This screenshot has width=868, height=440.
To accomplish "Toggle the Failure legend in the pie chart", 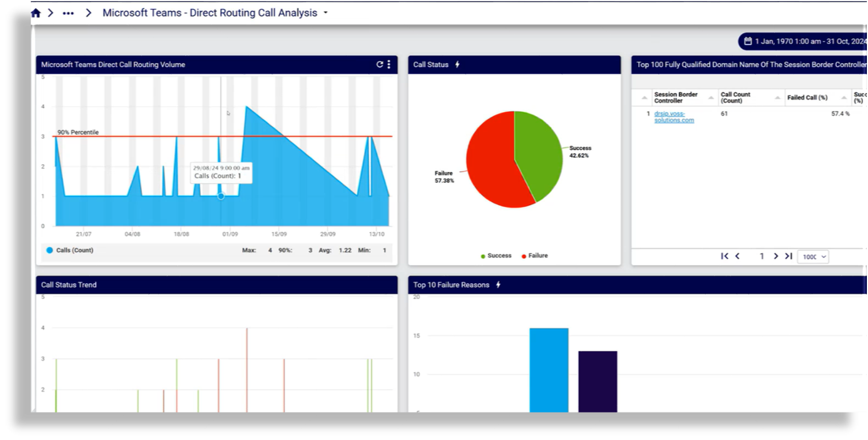I will 534,256.
